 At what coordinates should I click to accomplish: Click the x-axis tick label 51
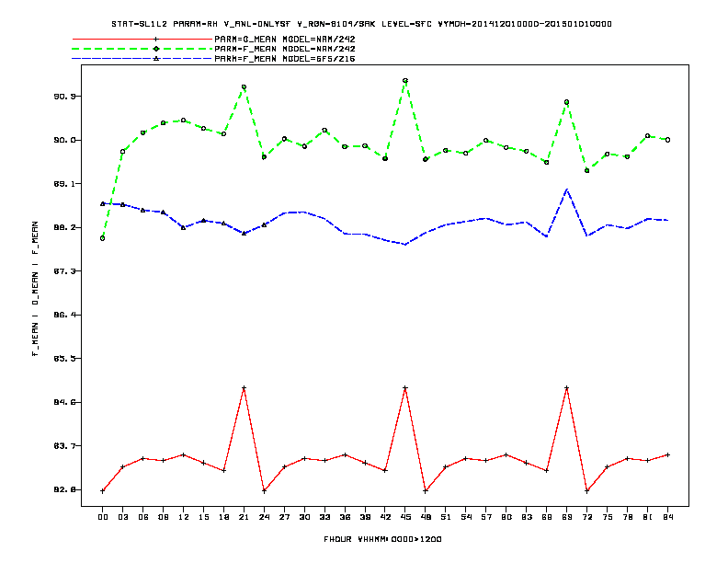pos(446,517)
